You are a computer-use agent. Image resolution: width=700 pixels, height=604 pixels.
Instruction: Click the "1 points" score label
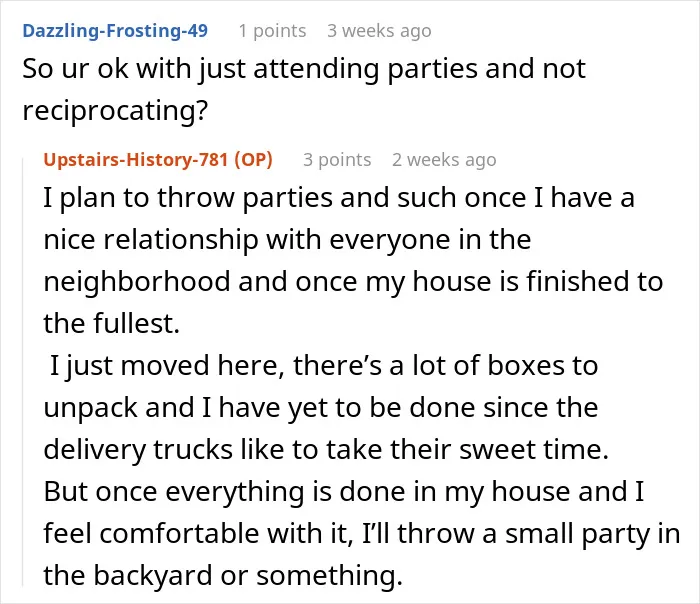[272, 31]
